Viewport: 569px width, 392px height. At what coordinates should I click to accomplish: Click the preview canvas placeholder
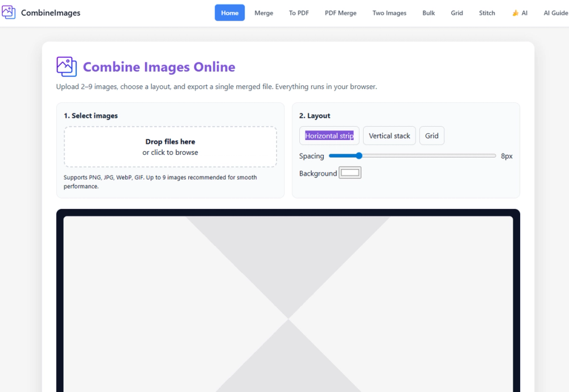click(288, 304)
